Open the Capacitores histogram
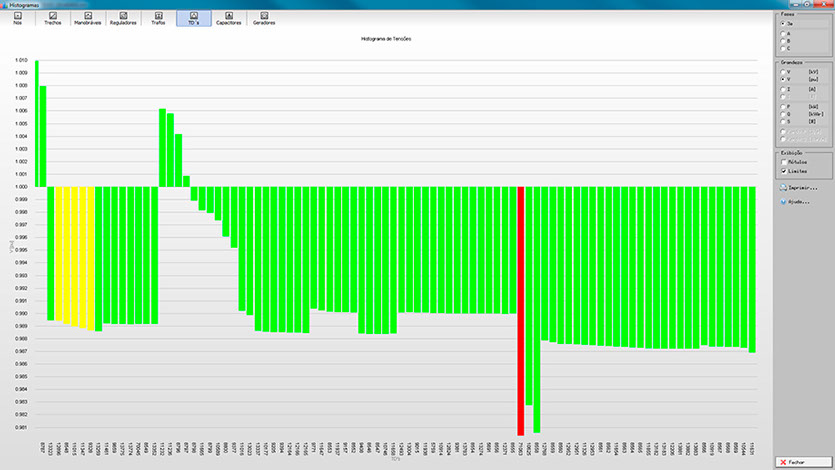Screen dimensions: 835x470 (229, 18)
